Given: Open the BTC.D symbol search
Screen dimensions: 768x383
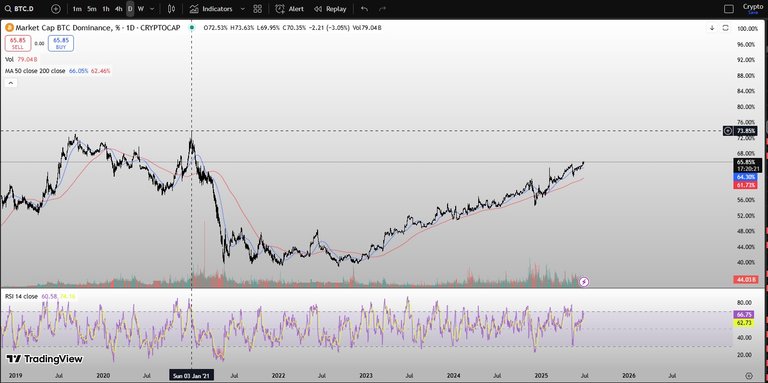Looking at the screenshot, I should (19, 9).
